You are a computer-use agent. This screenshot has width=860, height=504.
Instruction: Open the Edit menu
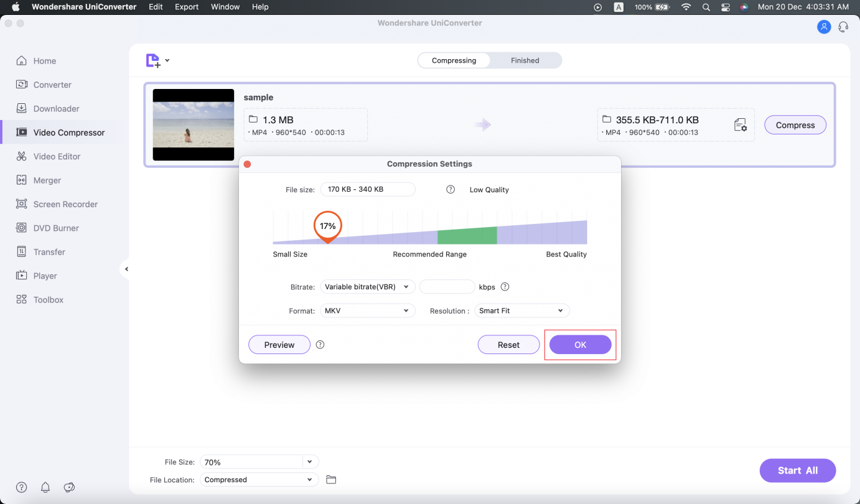156,7
